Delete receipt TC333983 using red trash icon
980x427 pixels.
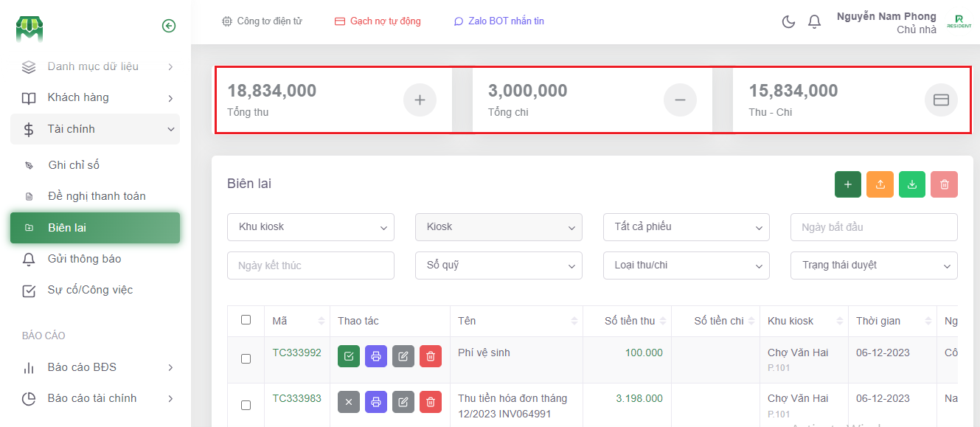tap(431, 402)
